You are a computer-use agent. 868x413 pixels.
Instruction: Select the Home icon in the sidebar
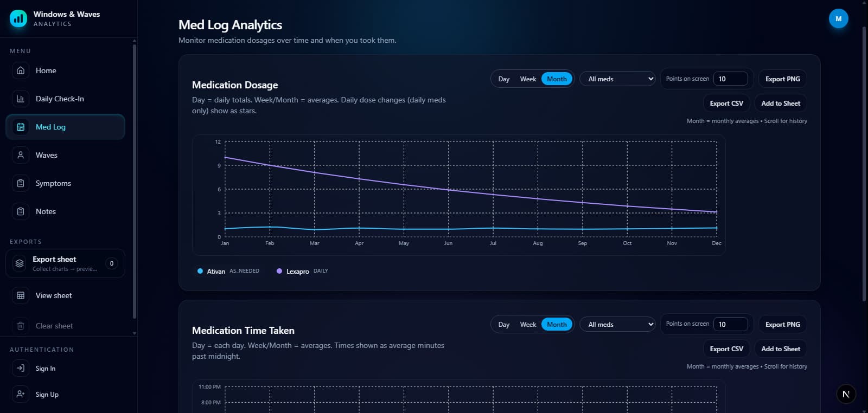20,70
